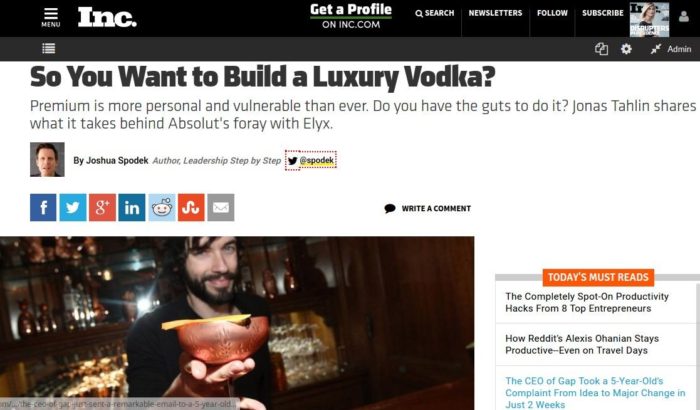The height and width of the screenshot is (410, 700).
Task: Open admin settings gear icon
Action: tap(626, 49)
